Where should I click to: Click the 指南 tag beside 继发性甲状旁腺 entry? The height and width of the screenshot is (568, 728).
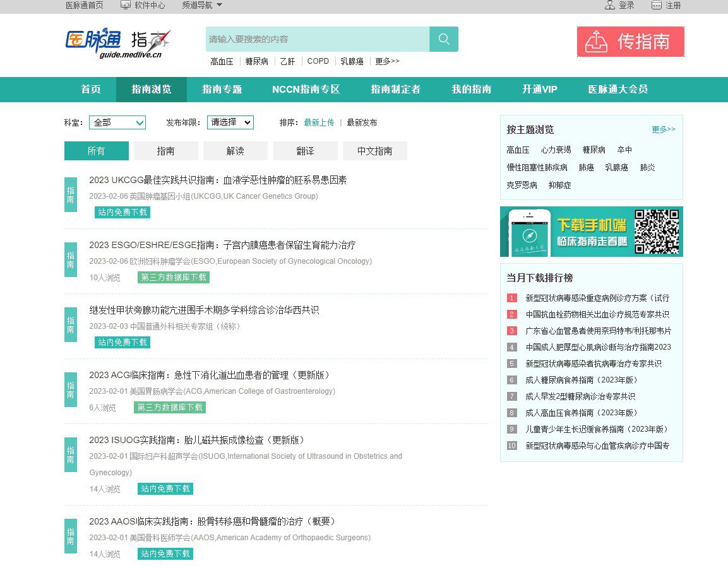click(x=71, y=325)
